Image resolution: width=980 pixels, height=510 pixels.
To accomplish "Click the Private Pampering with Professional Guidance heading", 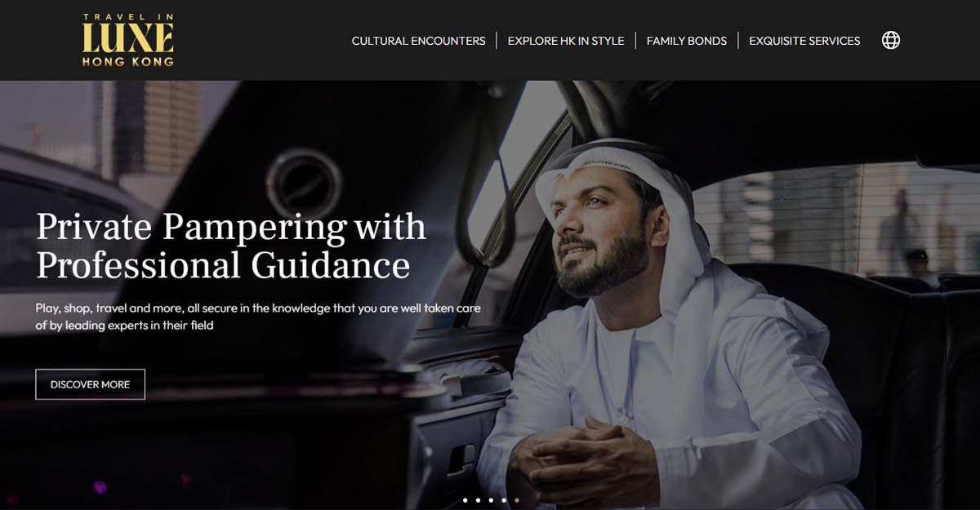I will (231, 246).
